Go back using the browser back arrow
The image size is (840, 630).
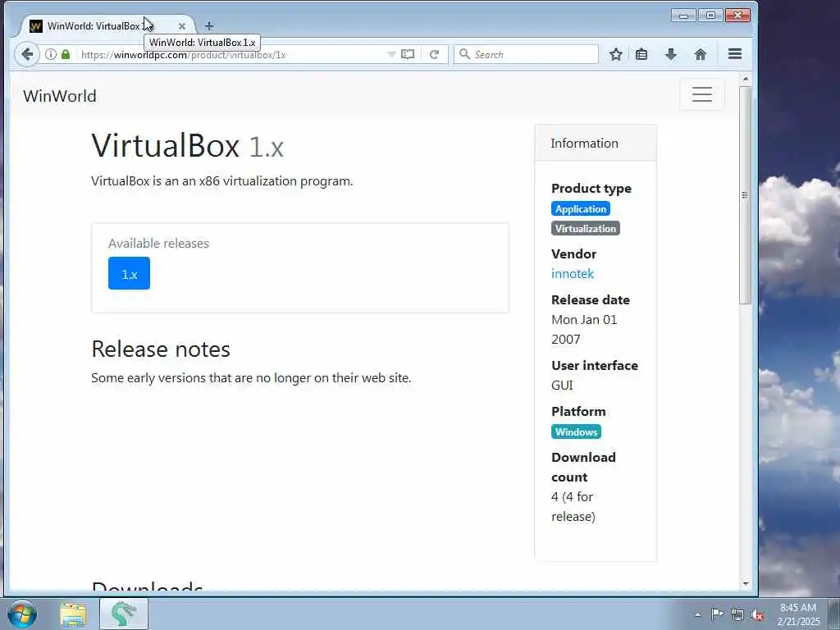coord(27,54)
